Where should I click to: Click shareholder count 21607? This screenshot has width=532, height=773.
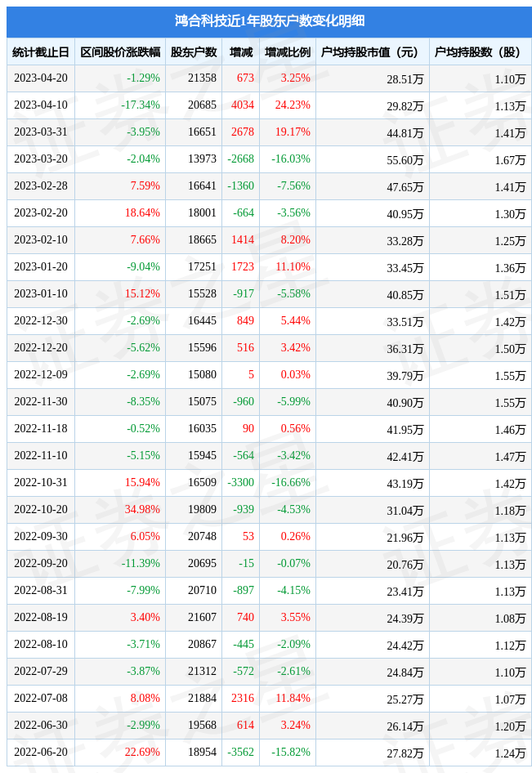pos(202,617)
